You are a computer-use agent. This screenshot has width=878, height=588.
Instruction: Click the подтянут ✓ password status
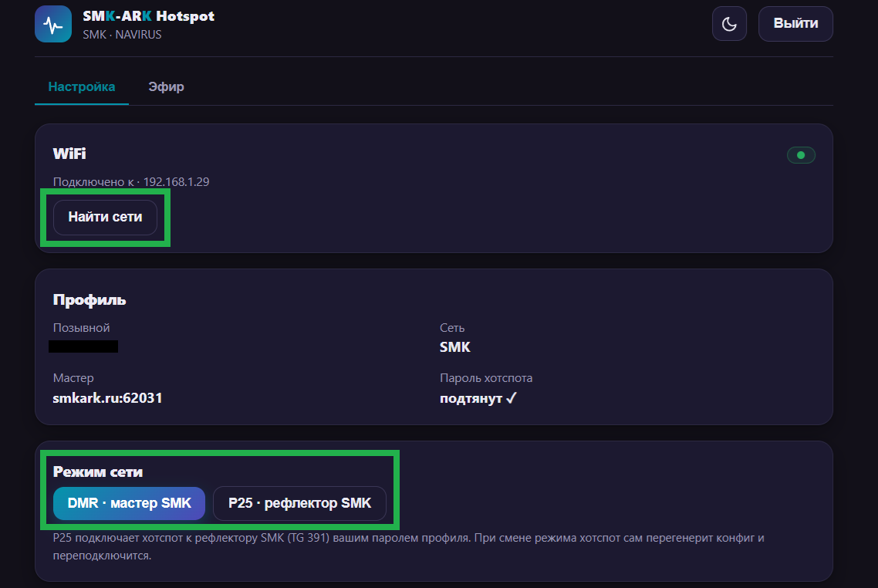(x=478, y=398)
